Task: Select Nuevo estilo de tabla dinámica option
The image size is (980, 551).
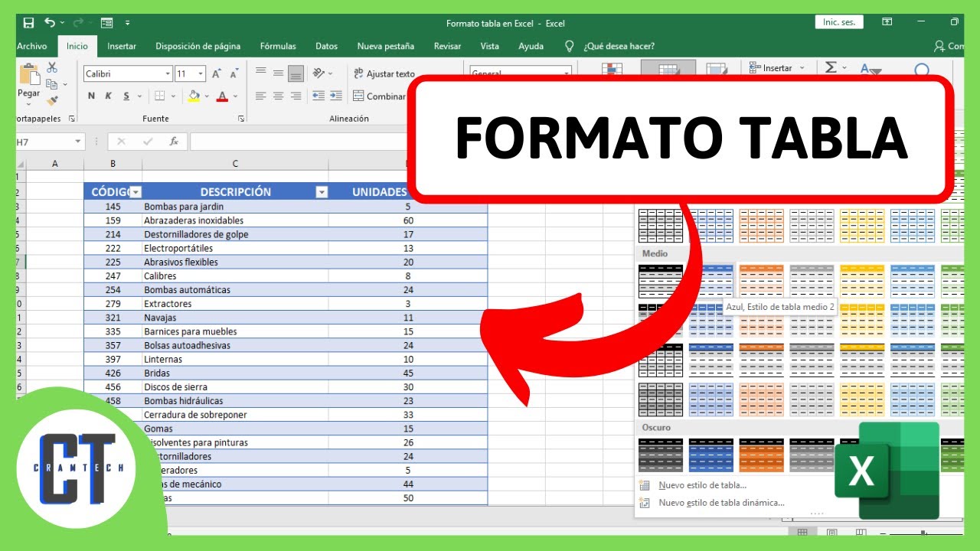Action: 711,503
